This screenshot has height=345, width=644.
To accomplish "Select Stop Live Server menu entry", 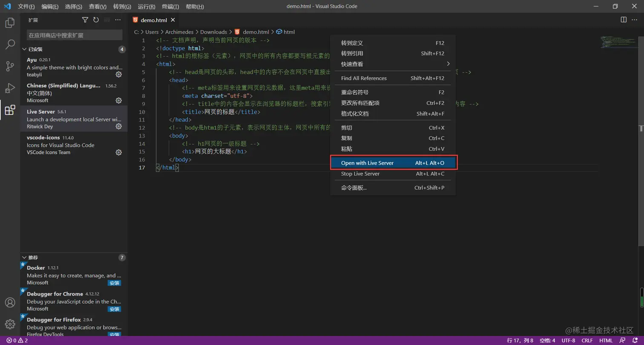I will coord(393,174).
